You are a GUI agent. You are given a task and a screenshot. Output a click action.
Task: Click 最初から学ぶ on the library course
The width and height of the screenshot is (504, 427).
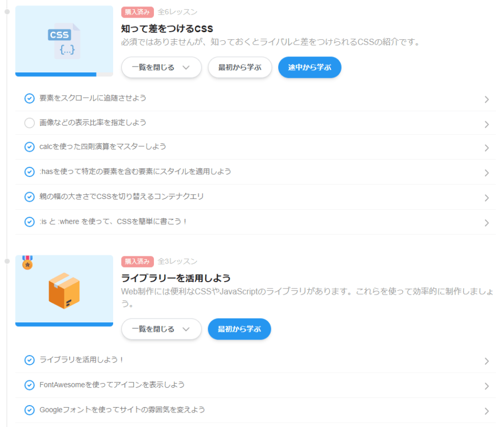[239, 329]
